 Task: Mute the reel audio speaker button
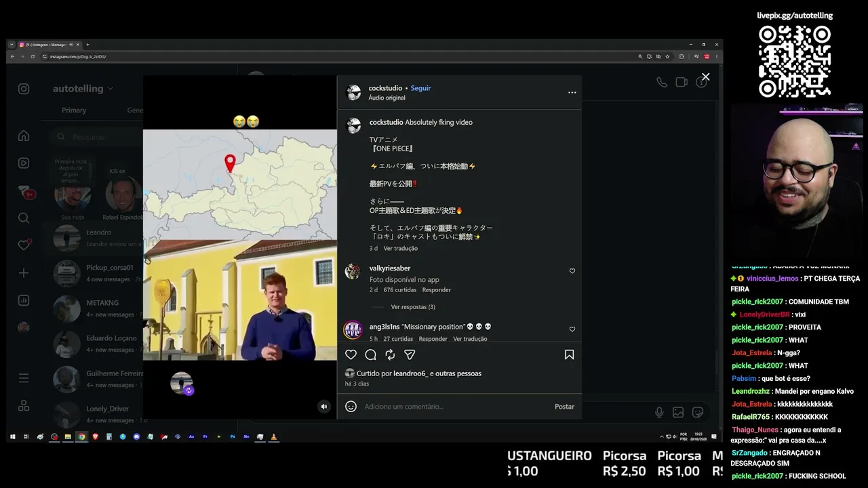click(324, 407)
